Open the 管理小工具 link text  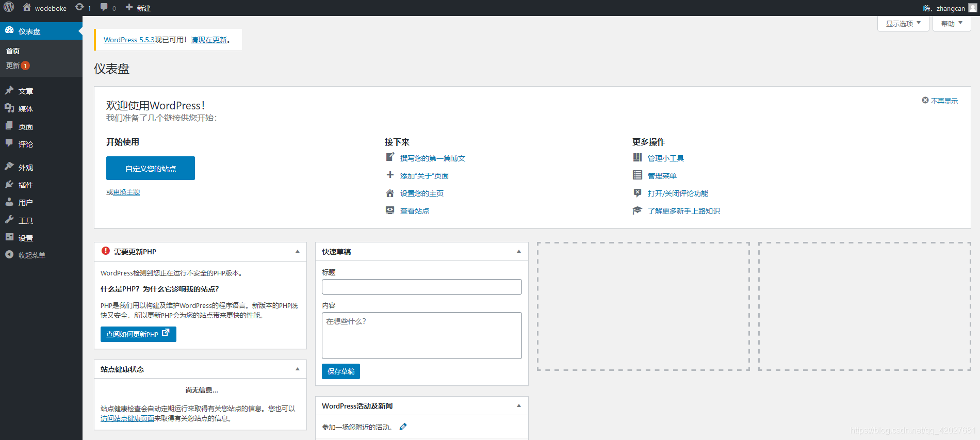(666, 158)
